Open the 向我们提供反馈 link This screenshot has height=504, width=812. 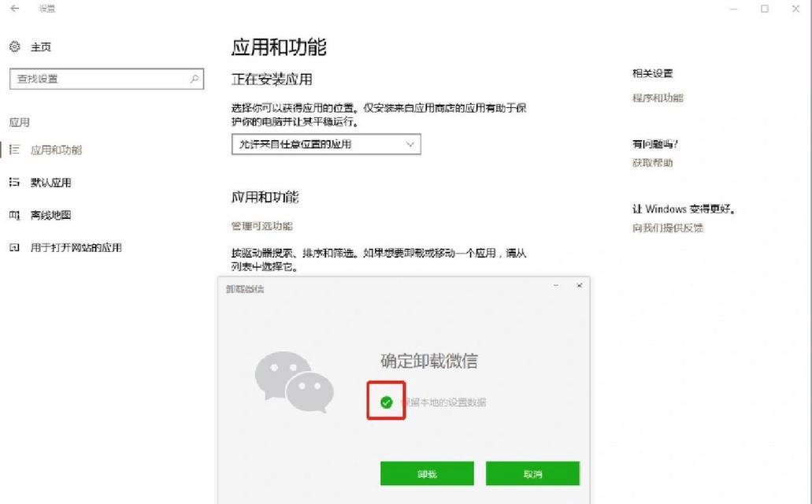pyautogui.click(x=668, y=228)
